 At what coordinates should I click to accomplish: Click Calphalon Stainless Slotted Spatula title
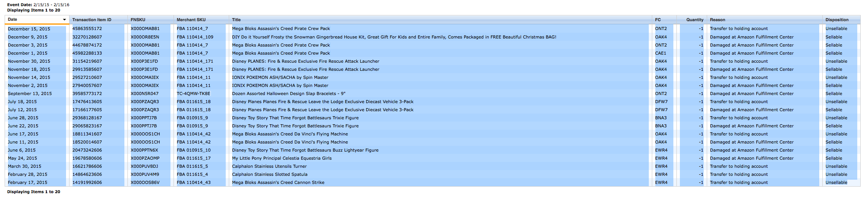[x=269, y=174]
